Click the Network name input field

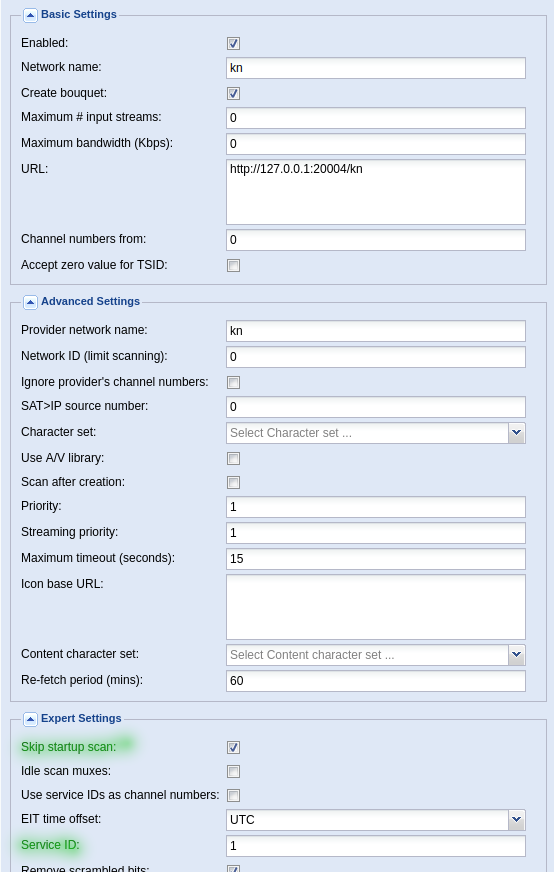tap(375, 68)
